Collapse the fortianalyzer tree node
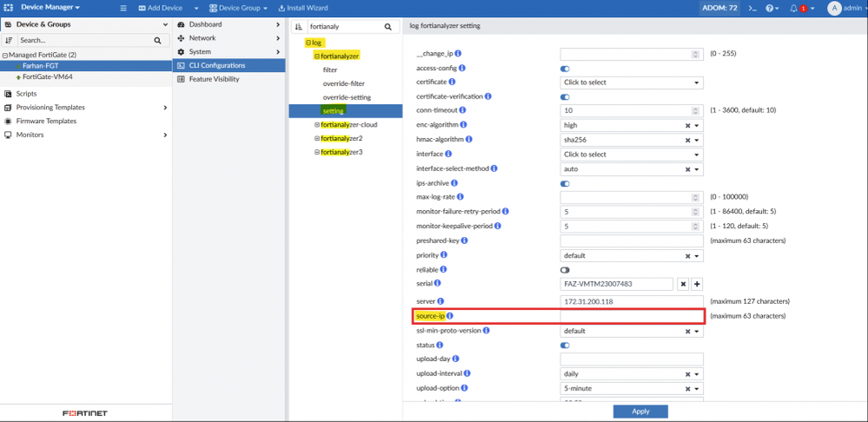This screenshot has width=868, height=422. [316, 56]
